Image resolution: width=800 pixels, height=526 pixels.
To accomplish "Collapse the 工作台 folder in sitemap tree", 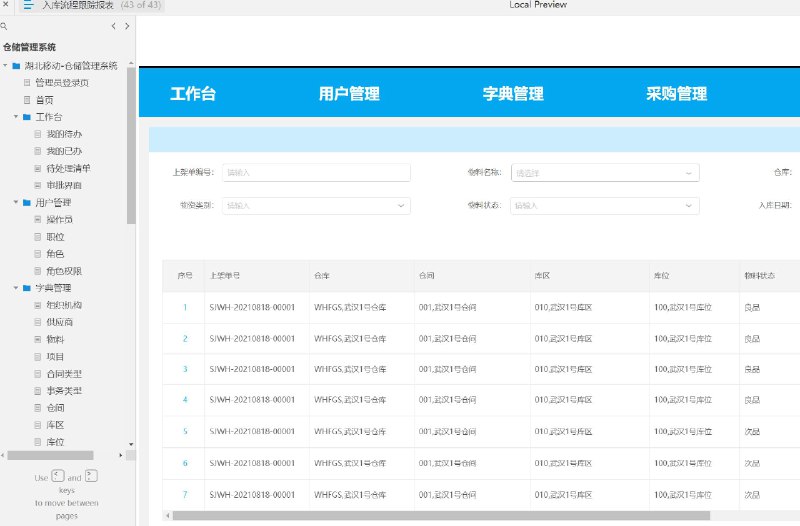I will point(16,117).
